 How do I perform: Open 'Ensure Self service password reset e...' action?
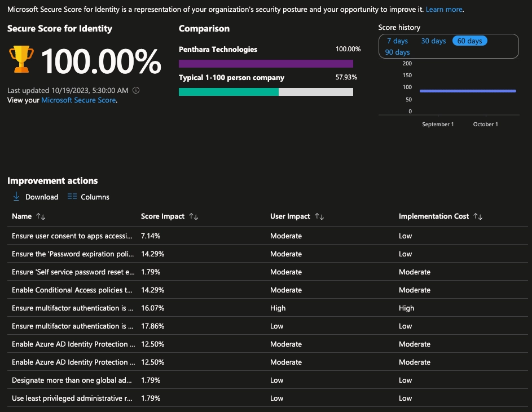pyautogui.click(x=73, y=272)
